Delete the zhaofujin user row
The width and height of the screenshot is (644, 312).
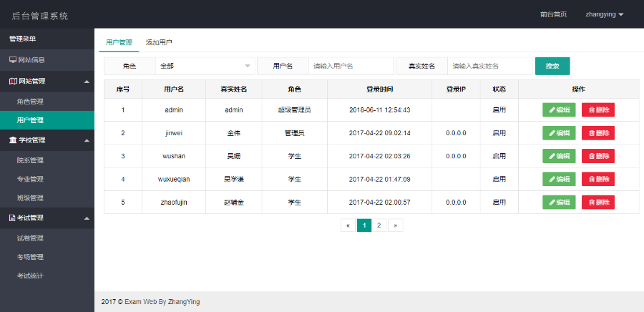tap(598, 203)
